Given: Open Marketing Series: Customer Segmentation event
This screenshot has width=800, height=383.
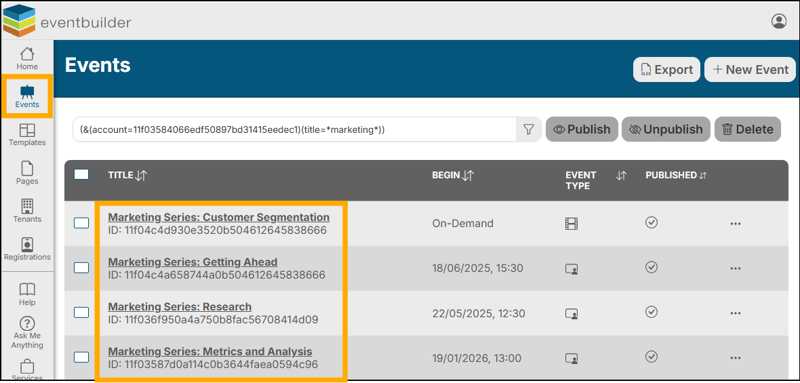Looking at the screenshot, I should point(218,217).
